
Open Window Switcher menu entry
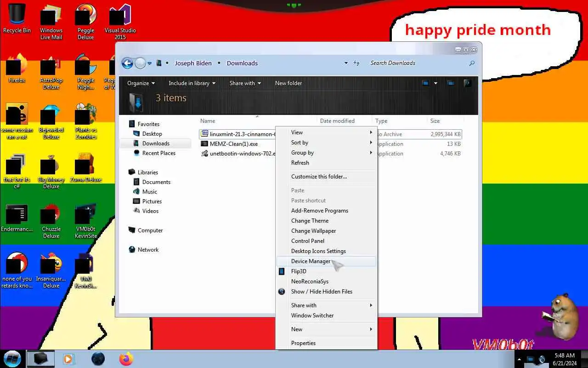(327, 316)
